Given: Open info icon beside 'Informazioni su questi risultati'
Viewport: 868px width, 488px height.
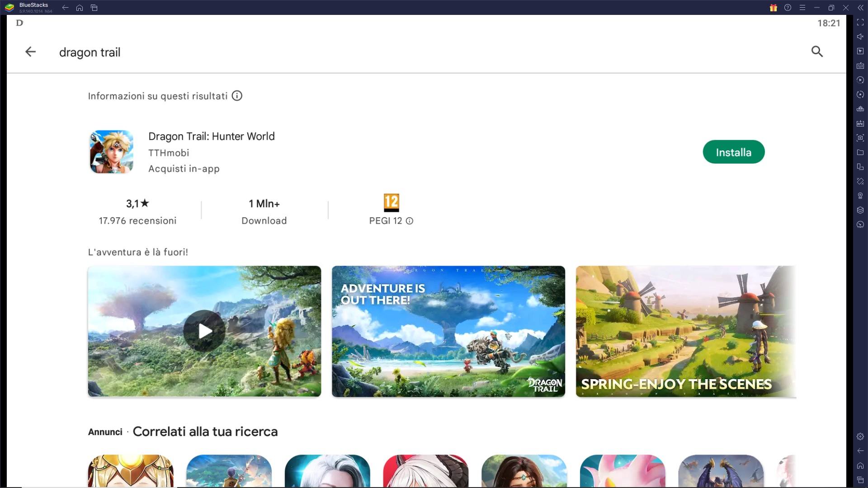Looking at the screenshot, I should (237, 96).
